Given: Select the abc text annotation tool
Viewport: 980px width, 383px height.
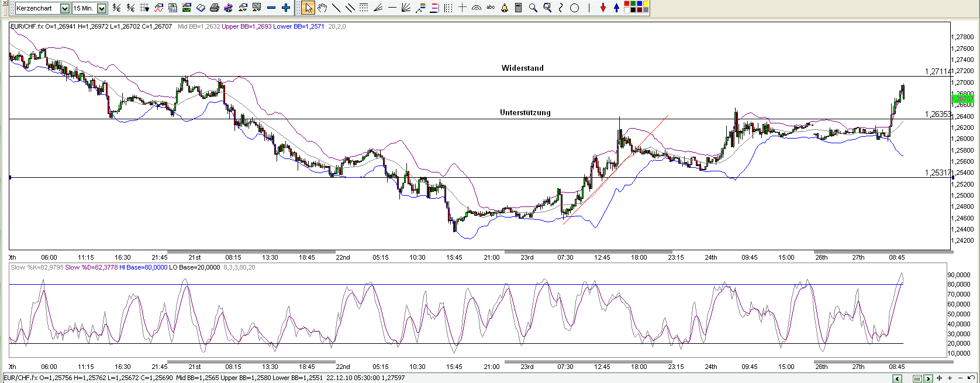Looking at the screenshot, I should pos(491,8).
